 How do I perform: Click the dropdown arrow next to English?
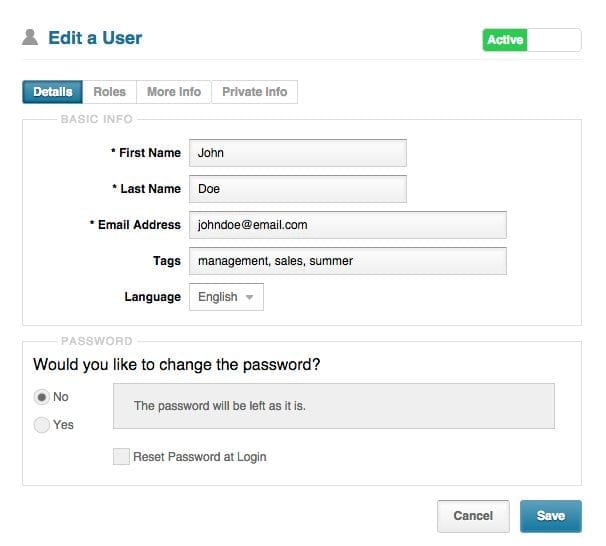coord(250,297)
